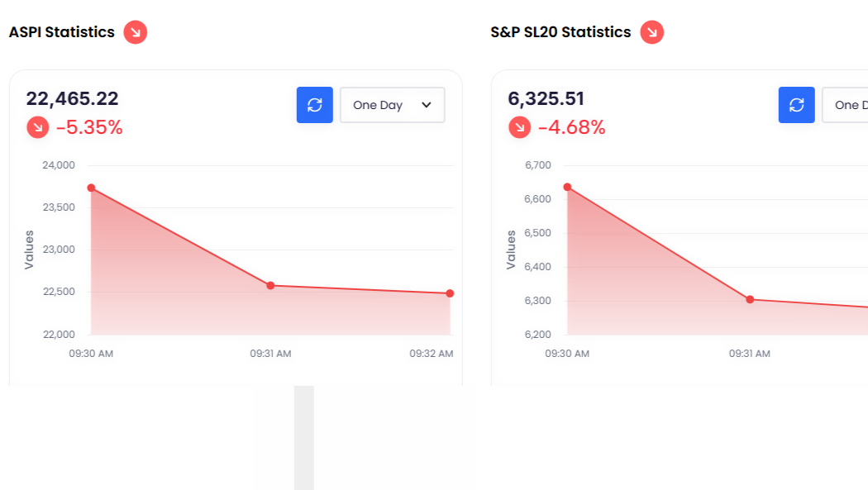Select ASPI data point at 09:31 AM

click(x=270, y=286)
